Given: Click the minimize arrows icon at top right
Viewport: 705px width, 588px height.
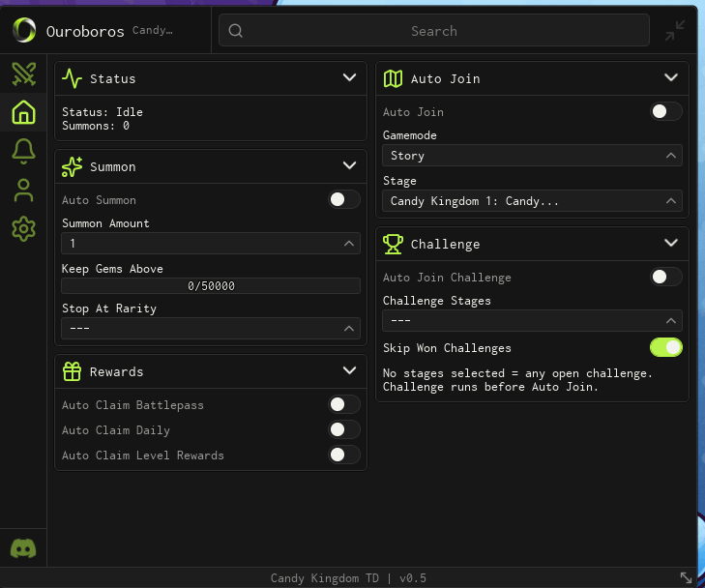Looking at the screenshot, I should click(675, 30).
